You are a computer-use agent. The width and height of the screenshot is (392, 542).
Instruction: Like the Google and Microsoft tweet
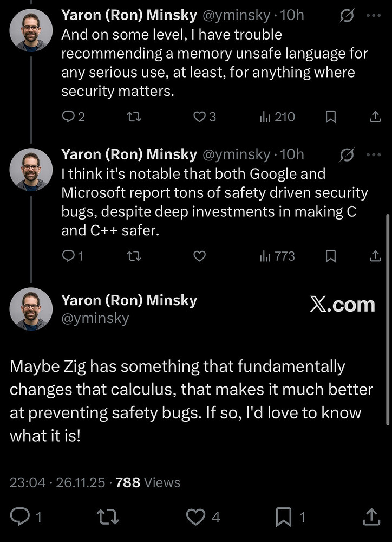199,256
